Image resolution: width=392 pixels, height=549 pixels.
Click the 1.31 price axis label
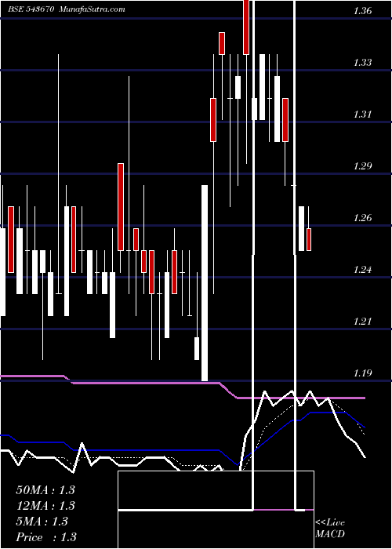pos(362,115)
